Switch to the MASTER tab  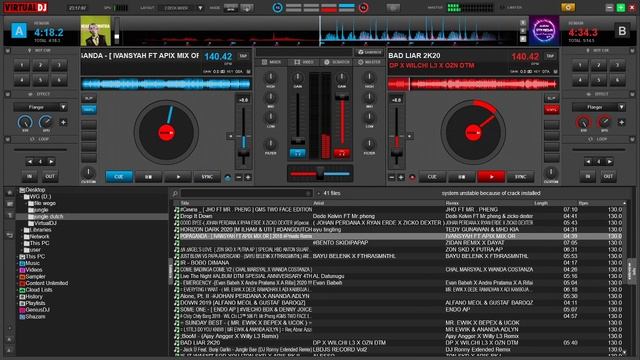tap(369, 62)
